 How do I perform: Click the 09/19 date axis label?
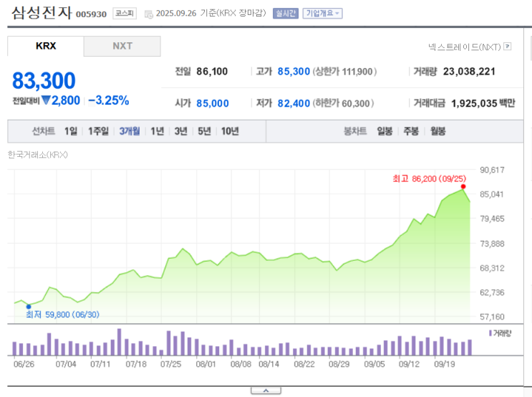point(445,364)
